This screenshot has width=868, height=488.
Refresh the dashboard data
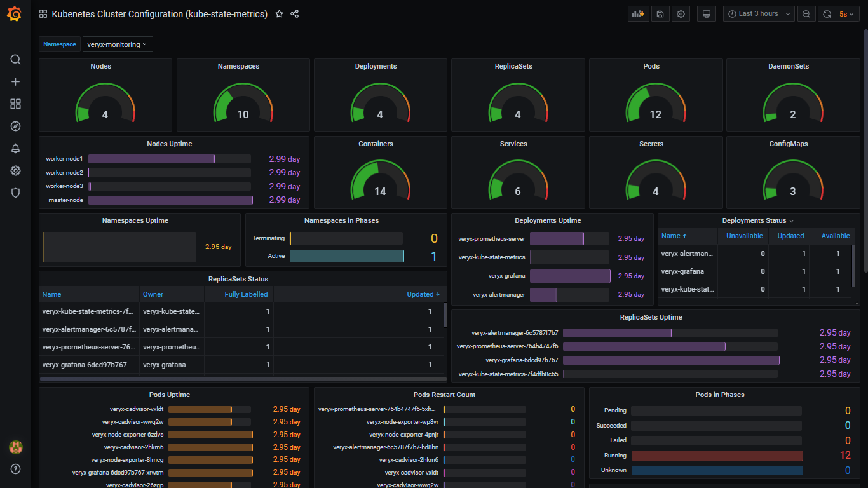pyautogui.click(x=827, y=13)
